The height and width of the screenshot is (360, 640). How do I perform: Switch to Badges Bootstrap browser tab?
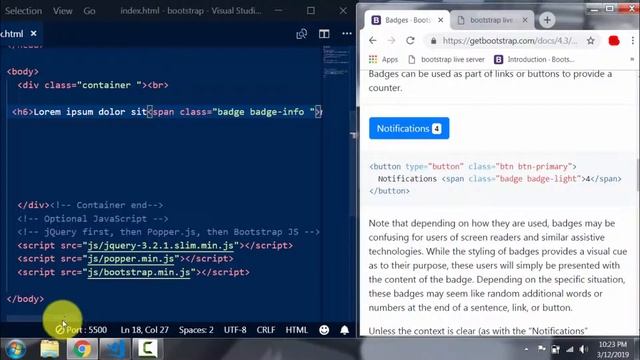coord(406,20)
